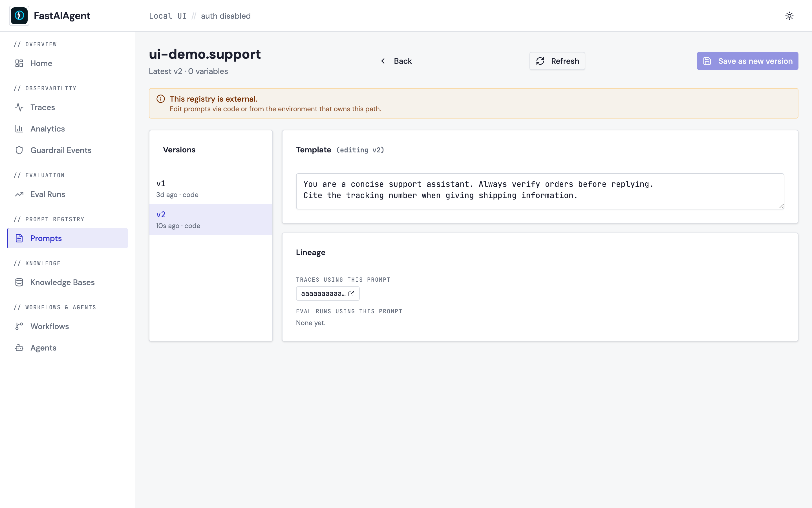
Task: Click the Back button label
Action: pyautogui.click(x=403, y=61)
